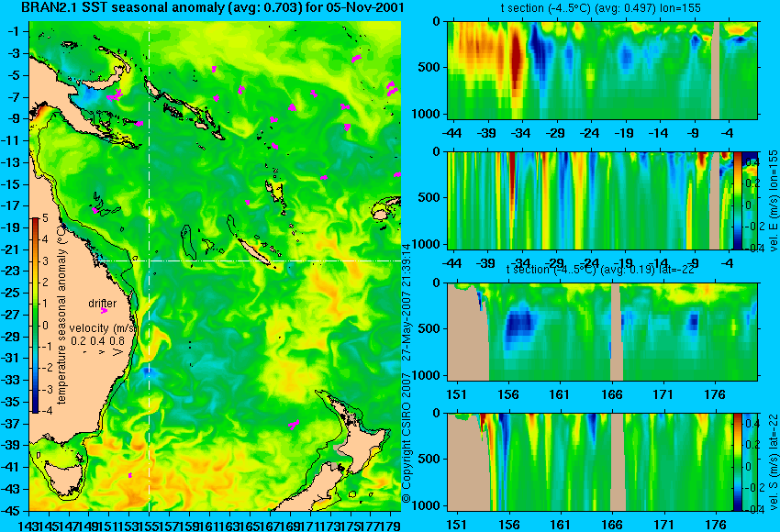The height and width of the screenshot is (532, 780).
Task: Click the 5 tick on the temperature color bar
Action: (45, 217)
